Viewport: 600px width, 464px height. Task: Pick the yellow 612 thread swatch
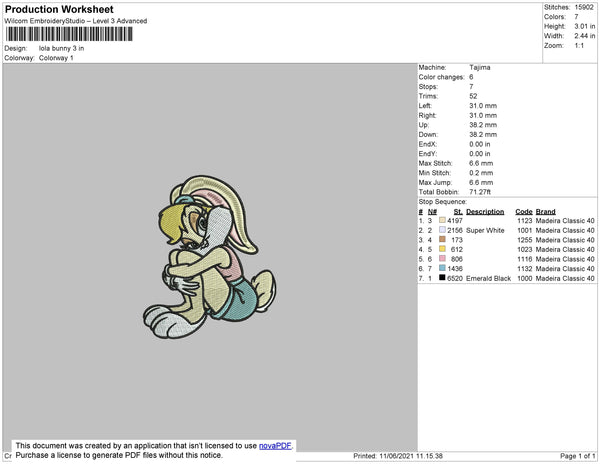[x=442, y=249]
